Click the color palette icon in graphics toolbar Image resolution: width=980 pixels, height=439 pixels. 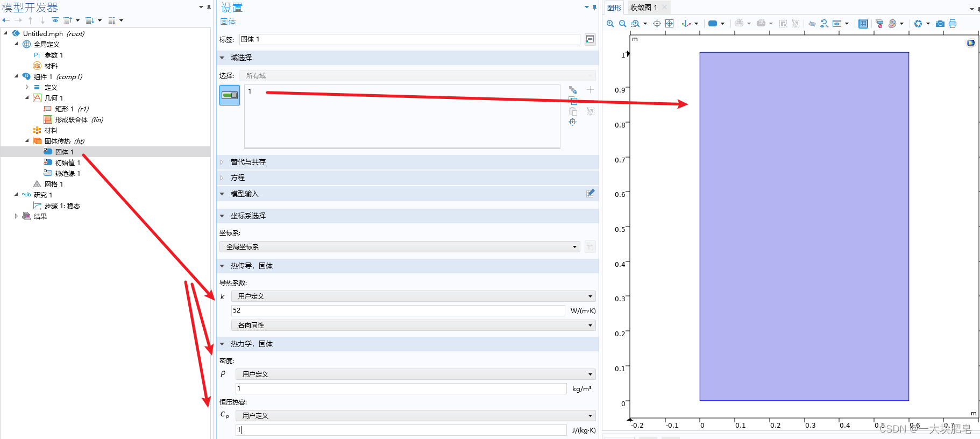(x=893, y=24)
